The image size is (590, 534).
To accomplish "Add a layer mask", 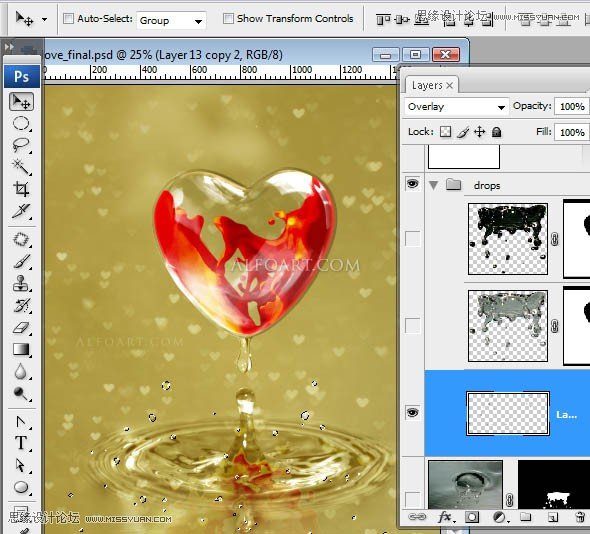I will coord(472,517).
